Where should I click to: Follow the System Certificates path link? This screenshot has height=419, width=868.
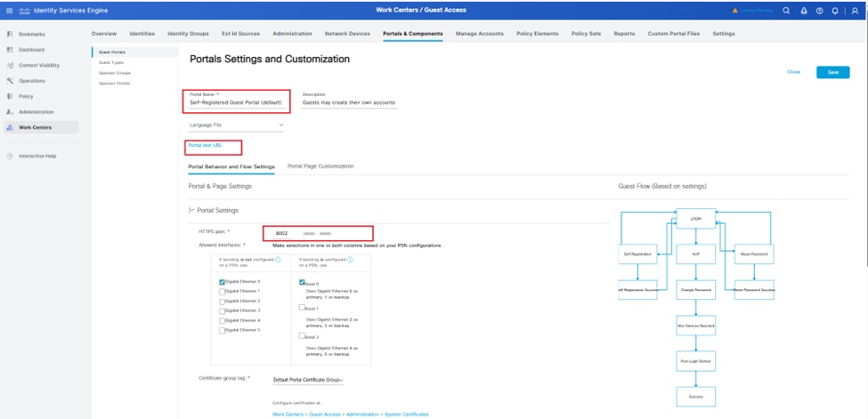pyautogui.click(x=351, y=414)
